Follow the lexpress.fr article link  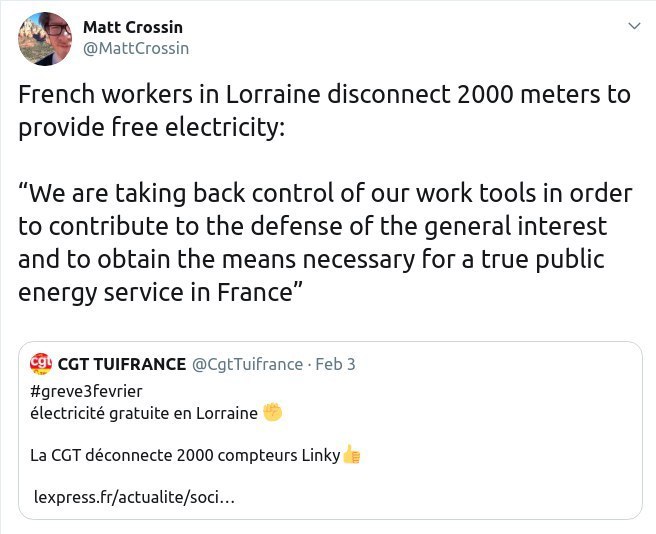point(134,497)
